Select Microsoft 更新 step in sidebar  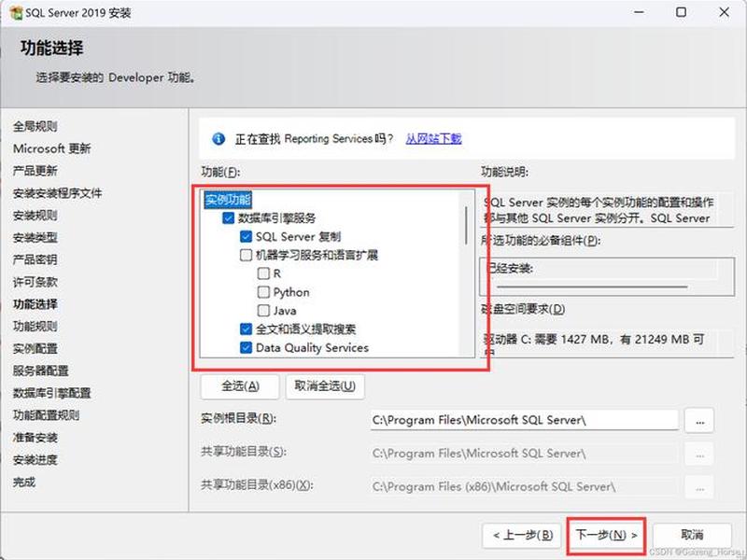coord(52,148)
